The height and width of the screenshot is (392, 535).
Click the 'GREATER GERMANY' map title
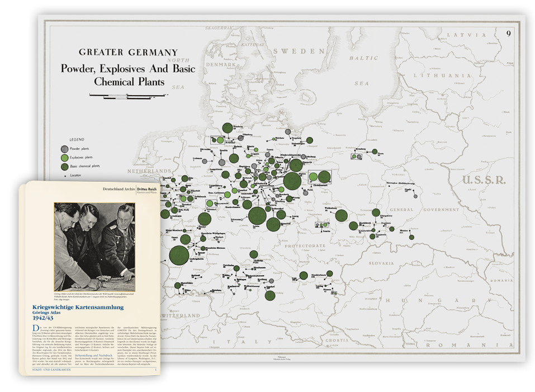pos(128,52)
